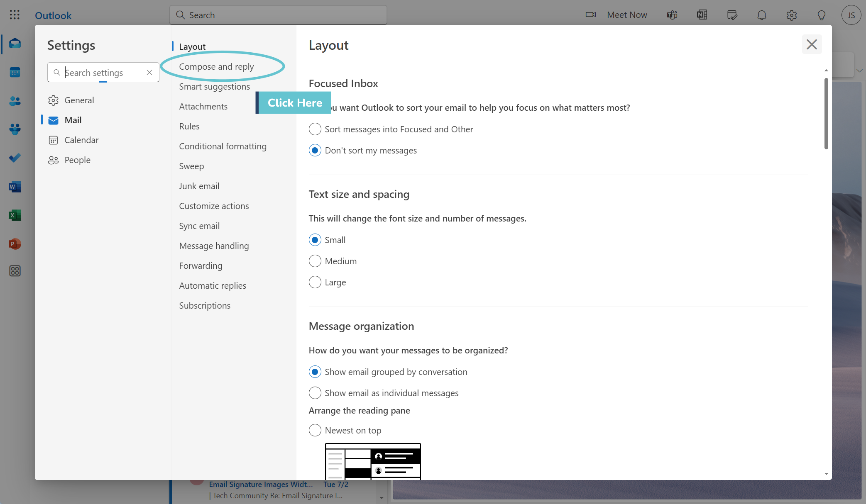Open the Calendar section
The width and height of the screenshot is (866, 504).
82,139
